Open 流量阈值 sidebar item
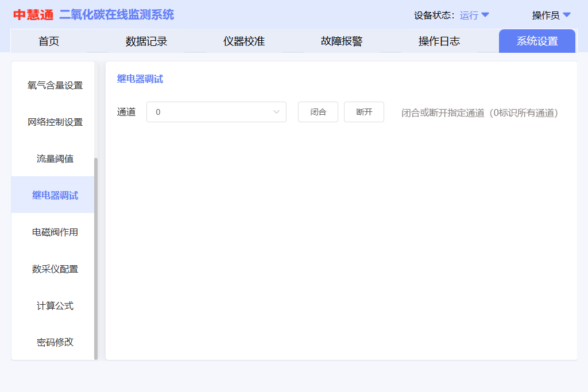This screenshot has height=392, width=588. pos(55,159)
